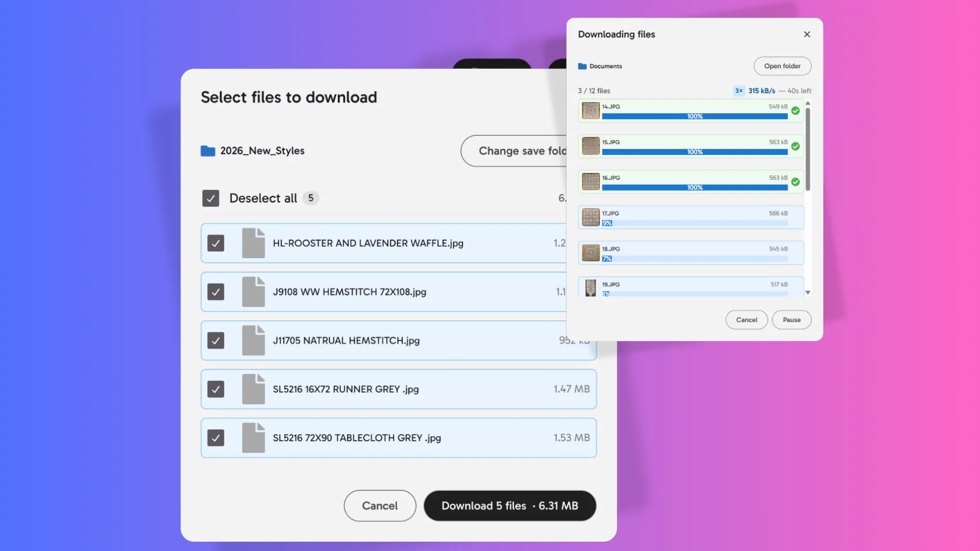Click file icon for HL-ROOSTER AND LAVENDER WAFFLE.jpg
Image resolution: width=980 pixels, height=551 pixels.
(x=253, y=243)
